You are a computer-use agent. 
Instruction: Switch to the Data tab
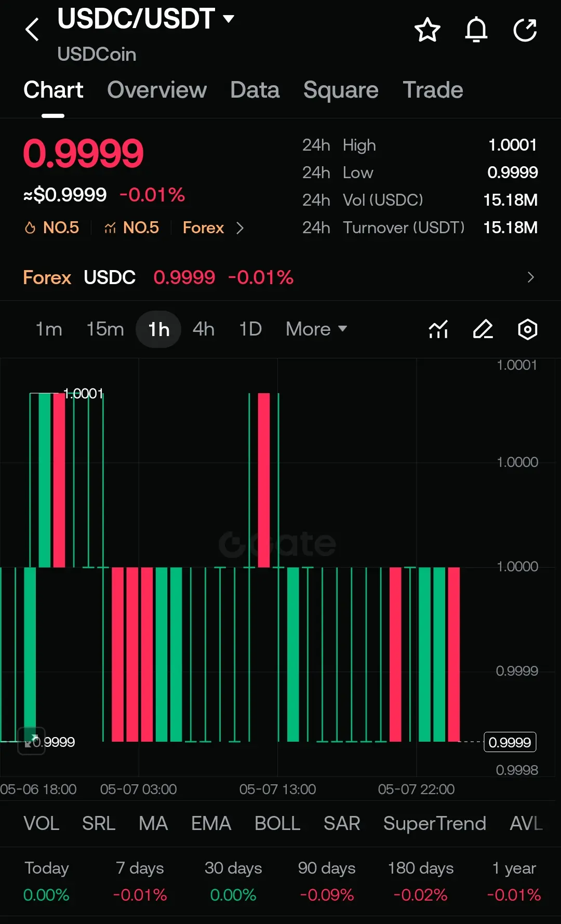coord(255,90)
